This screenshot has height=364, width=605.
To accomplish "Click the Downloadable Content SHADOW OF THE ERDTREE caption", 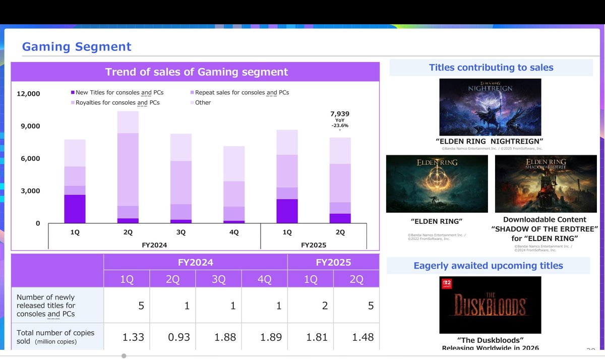I will 546,229.
